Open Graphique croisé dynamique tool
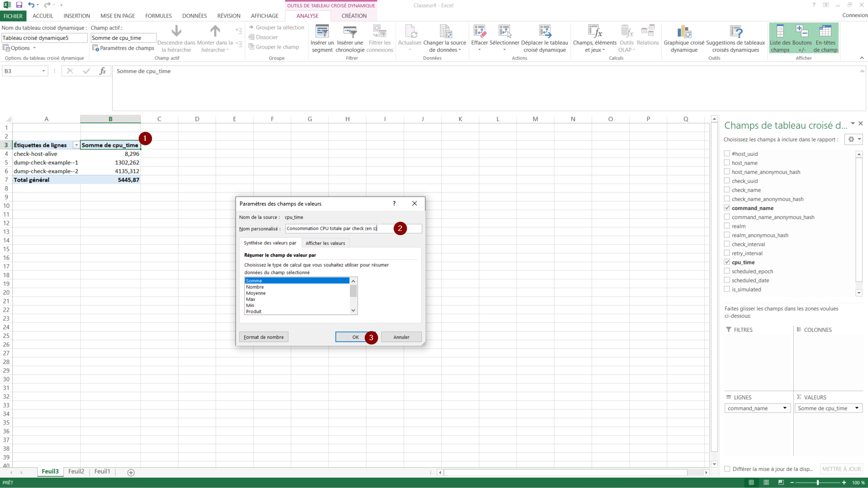Screen dimensions: 868x488 point(684,32)
